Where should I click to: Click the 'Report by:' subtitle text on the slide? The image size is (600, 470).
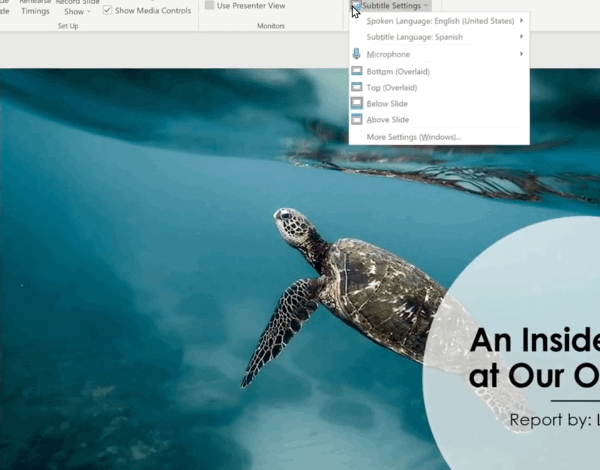tap(555, 420)
